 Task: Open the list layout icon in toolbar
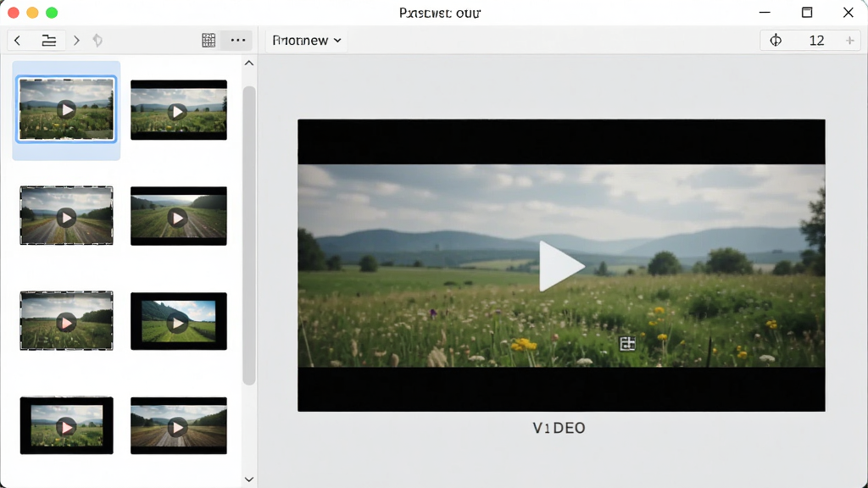[x=48, y=41]
